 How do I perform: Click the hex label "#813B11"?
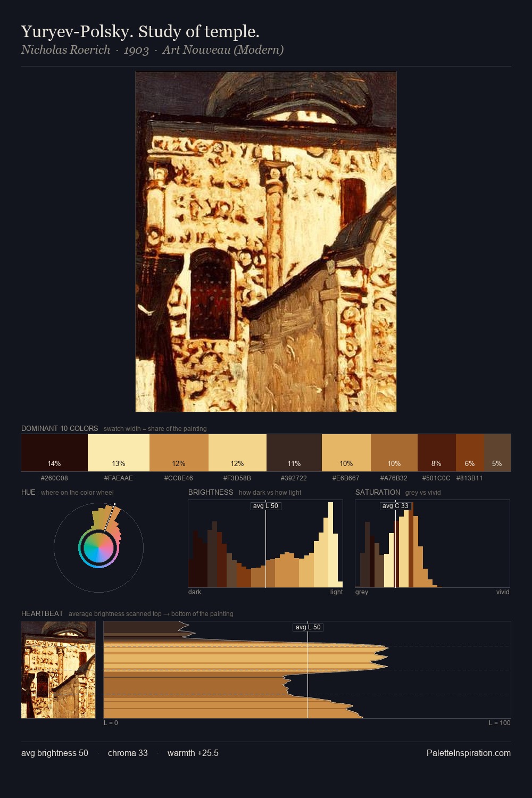point(470,478)
